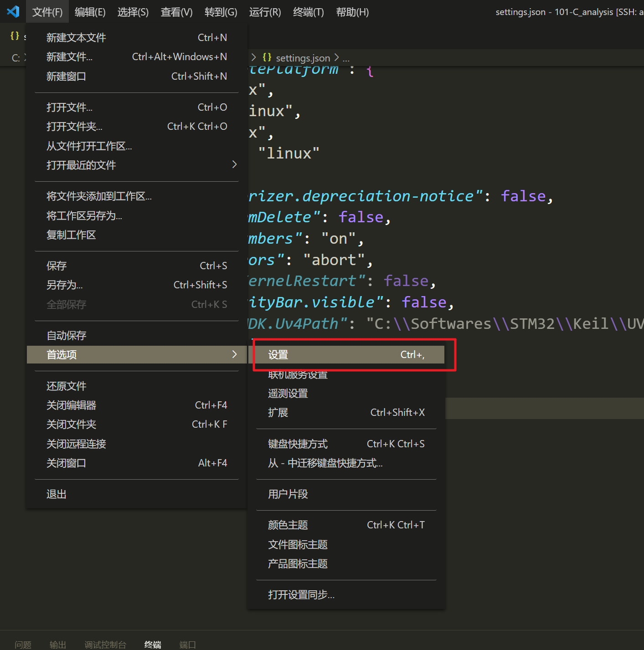The height and width of the screenshot is (650, 644).
Task: Open the 转到(G) menu
Action: pyautogui.click(x=221, y=12)
